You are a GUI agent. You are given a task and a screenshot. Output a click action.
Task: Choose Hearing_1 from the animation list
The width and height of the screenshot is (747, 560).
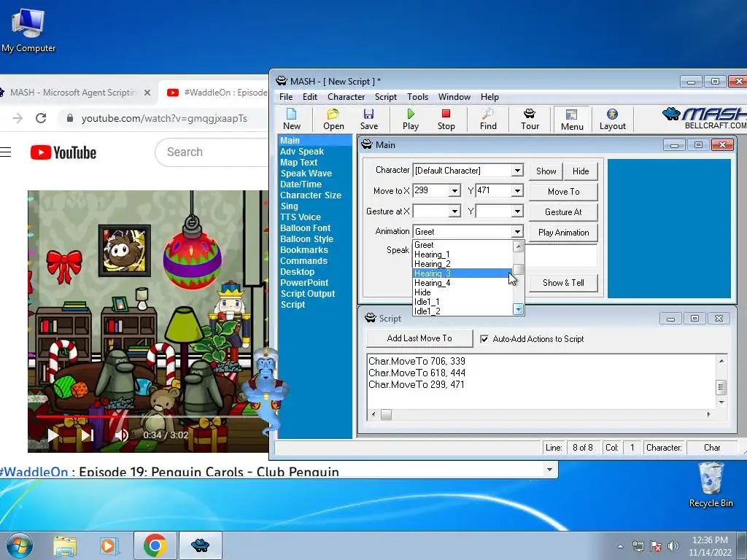pos(462,254)
